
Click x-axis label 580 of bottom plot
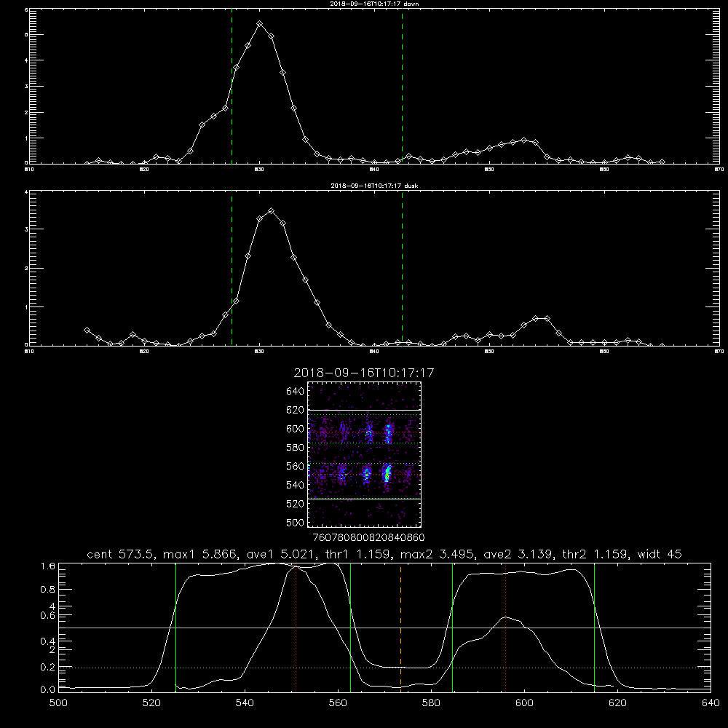tap(431, 703)
